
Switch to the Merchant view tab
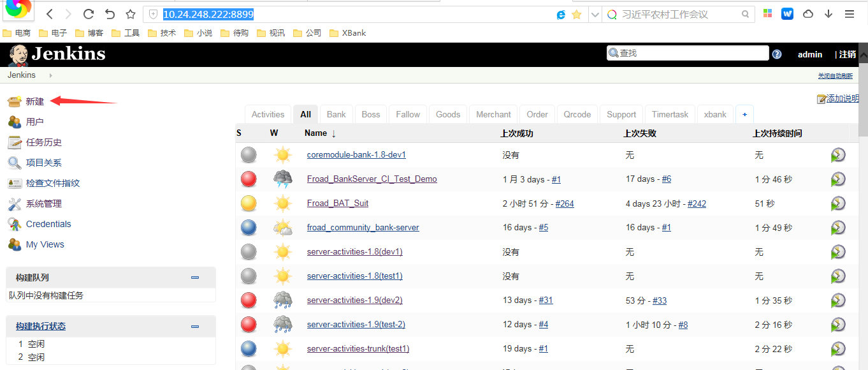coord(493,114)
